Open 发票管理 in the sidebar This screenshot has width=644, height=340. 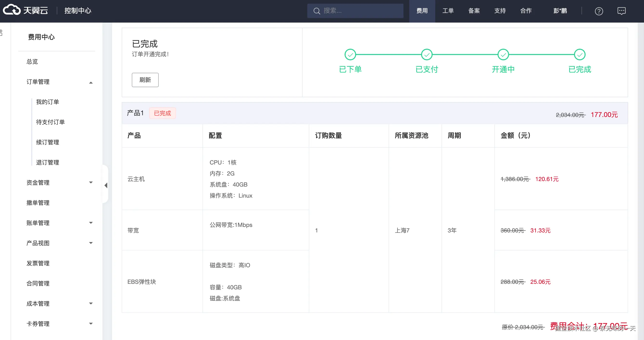point(38,263)
